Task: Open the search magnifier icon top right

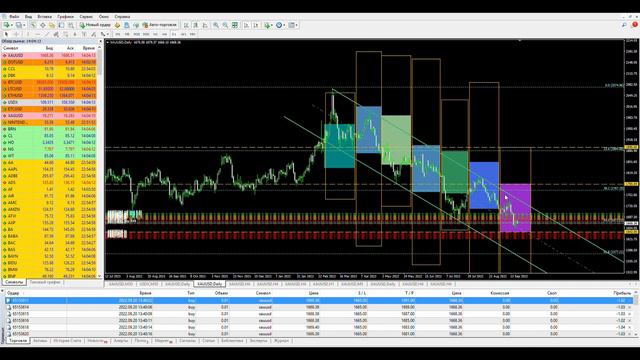Action: (624, 25)
